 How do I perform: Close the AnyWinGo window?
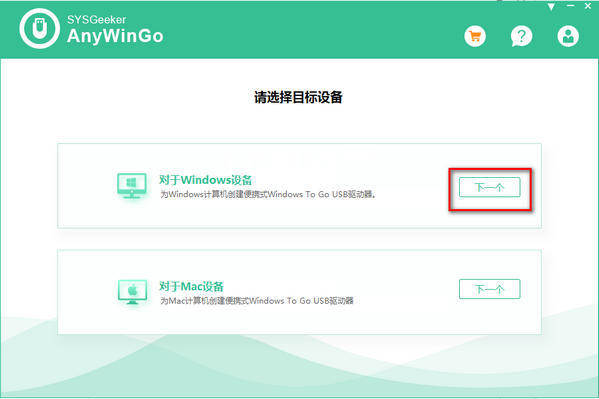[588, 6]
